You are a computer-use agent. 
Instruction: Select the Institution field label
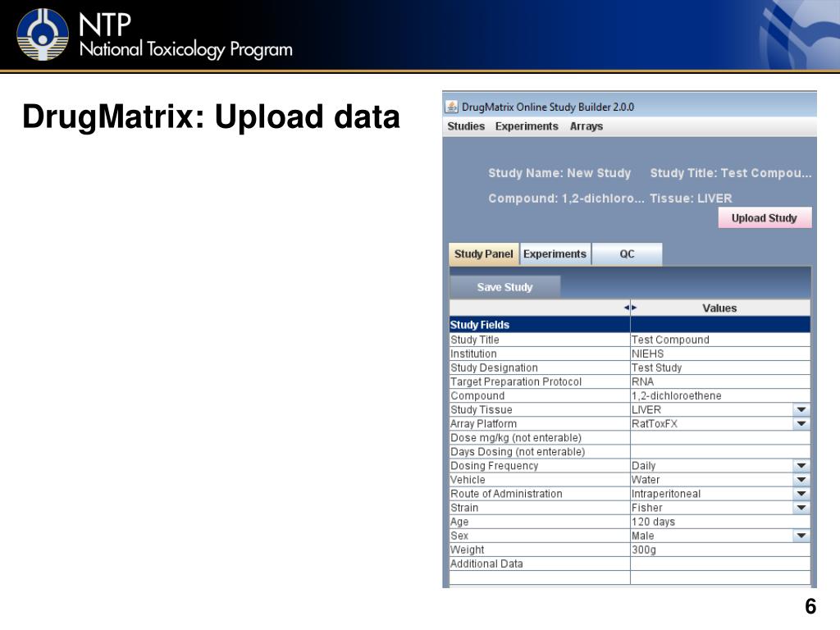tap(473, 354)
